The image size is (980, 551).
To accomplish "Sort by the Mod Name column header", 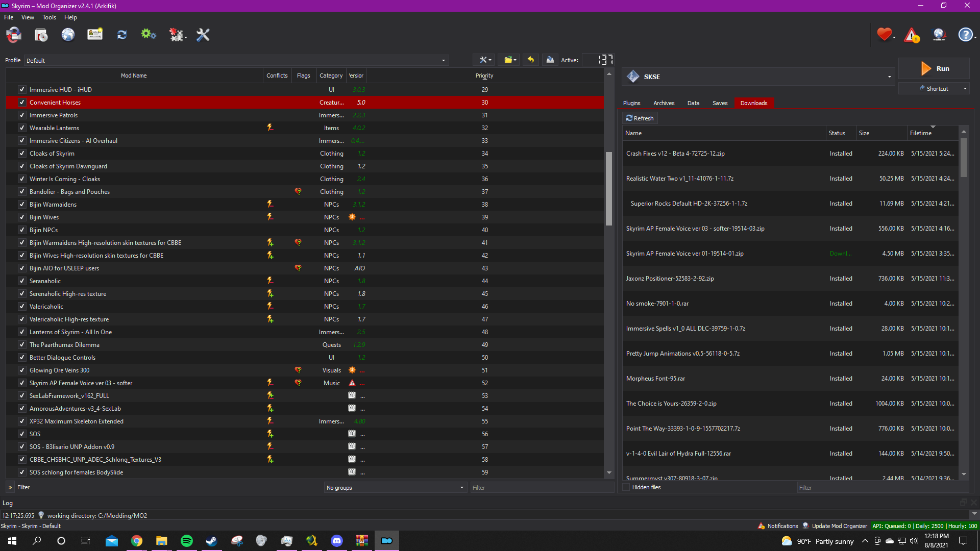I will click(x=134, y=76).
